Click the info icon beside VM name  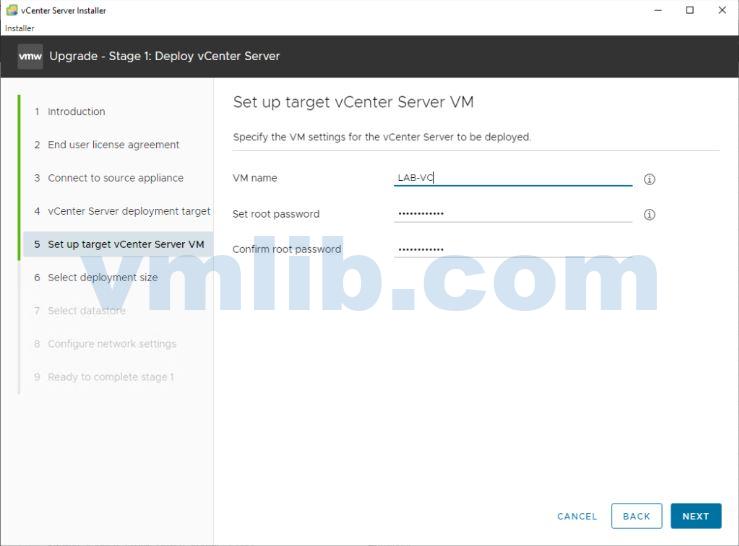point(649,179)
